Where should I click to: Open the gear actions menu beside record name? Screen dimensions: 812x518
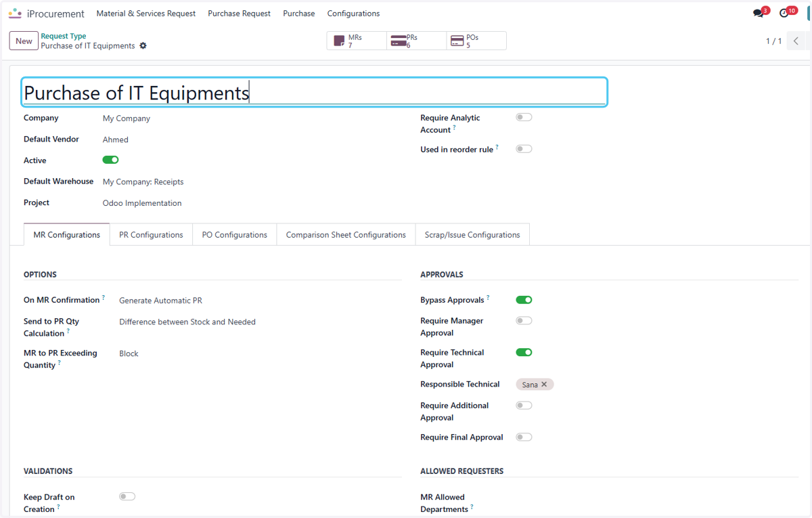click(x=143, y=46)
